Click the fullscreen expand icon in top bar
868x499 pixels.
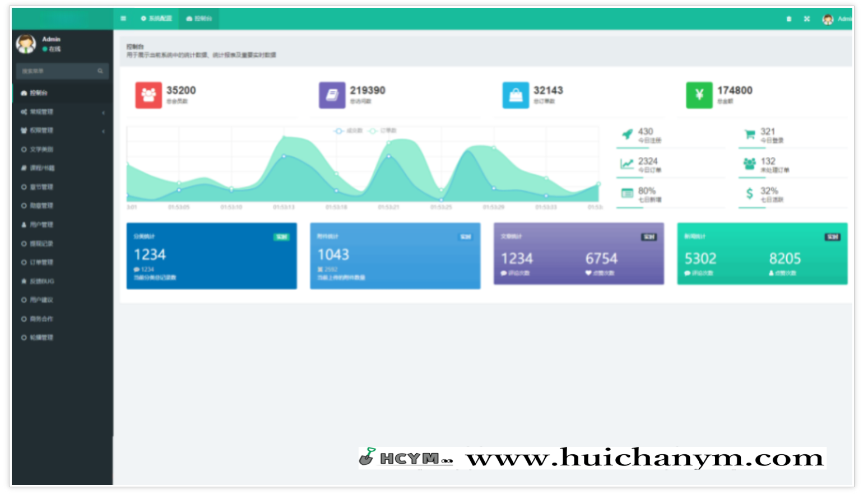tap(806, 19)
